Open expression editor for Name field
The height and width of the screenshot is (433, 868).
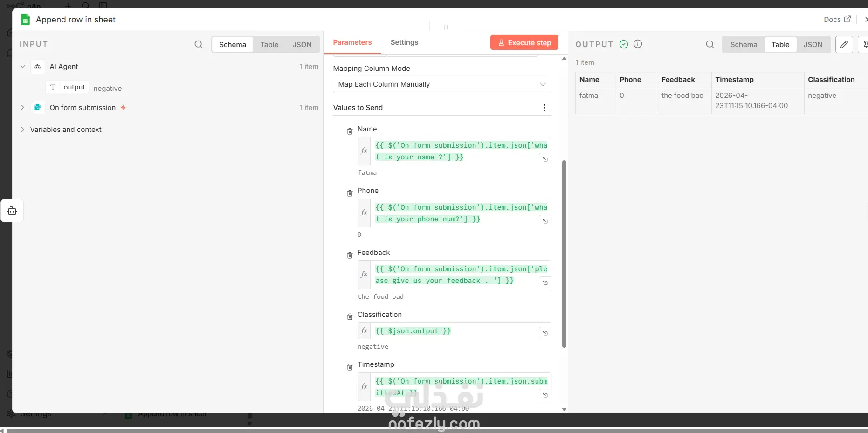[x=545, y=159]
